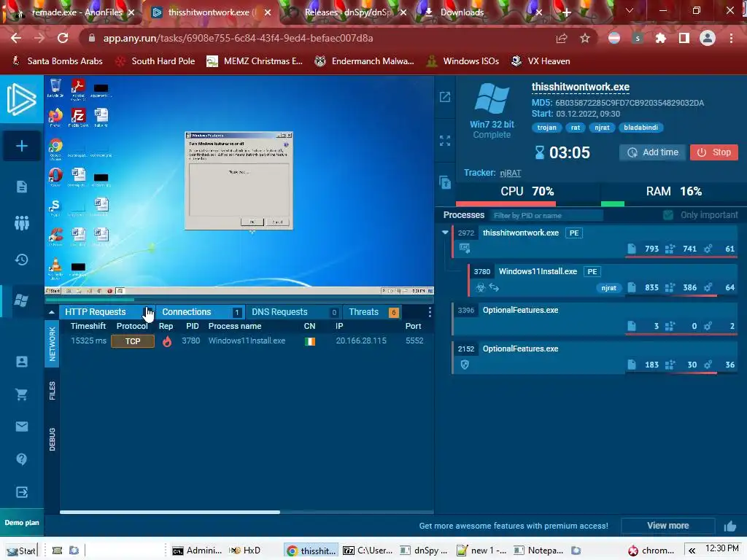This screenshot has width=747, height=560.
Task: Open the Chrome extensions puzzle icon
Action: coord(661,39)
